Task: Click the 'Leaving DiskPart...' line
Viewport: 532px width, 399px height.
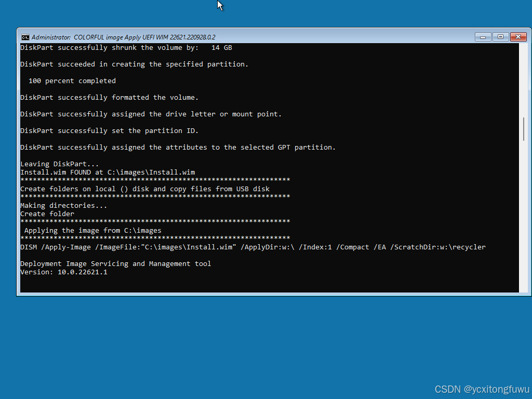Action: 59,164
